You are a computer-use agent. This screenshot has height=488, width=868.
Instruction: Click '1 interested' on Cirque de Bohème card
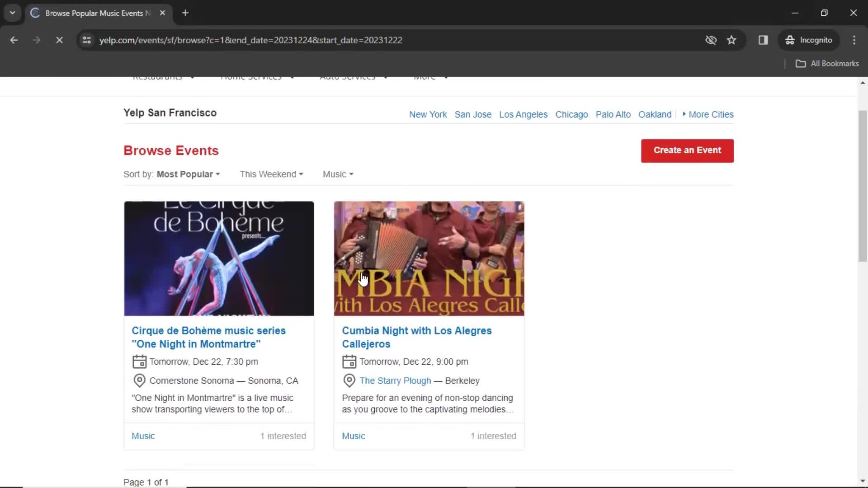tap(283, 436)
